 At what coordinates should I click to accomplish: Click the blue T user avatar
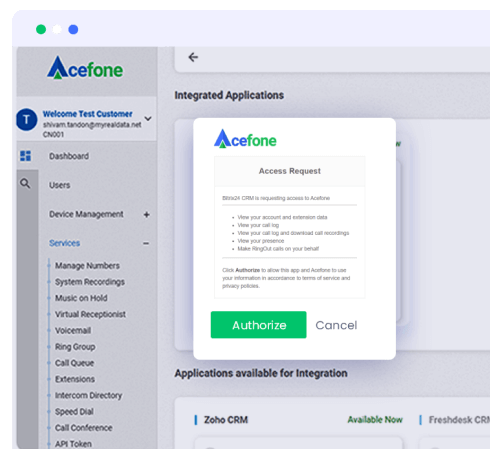tap(27, 119)
